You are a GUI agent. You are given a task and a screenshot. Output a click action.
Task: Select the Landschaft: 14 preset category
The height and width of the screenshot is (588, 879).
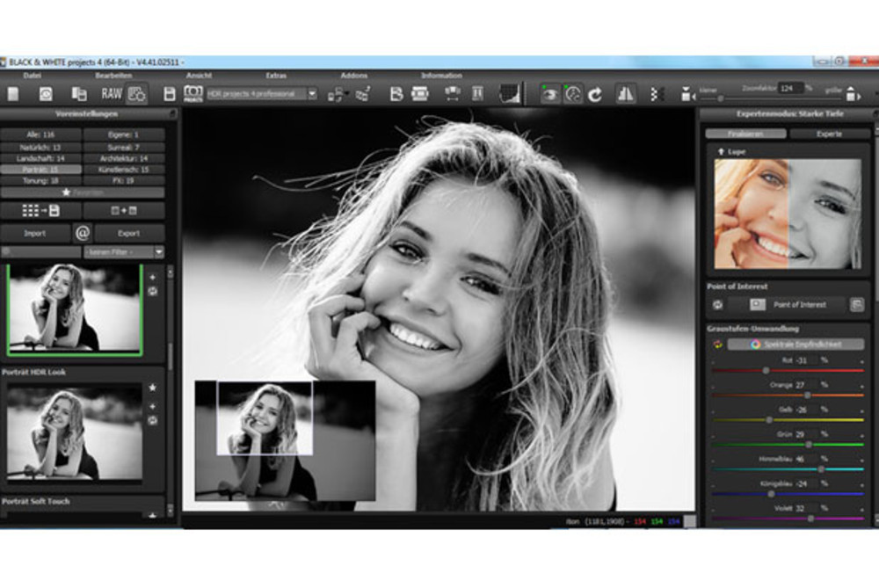40,158
